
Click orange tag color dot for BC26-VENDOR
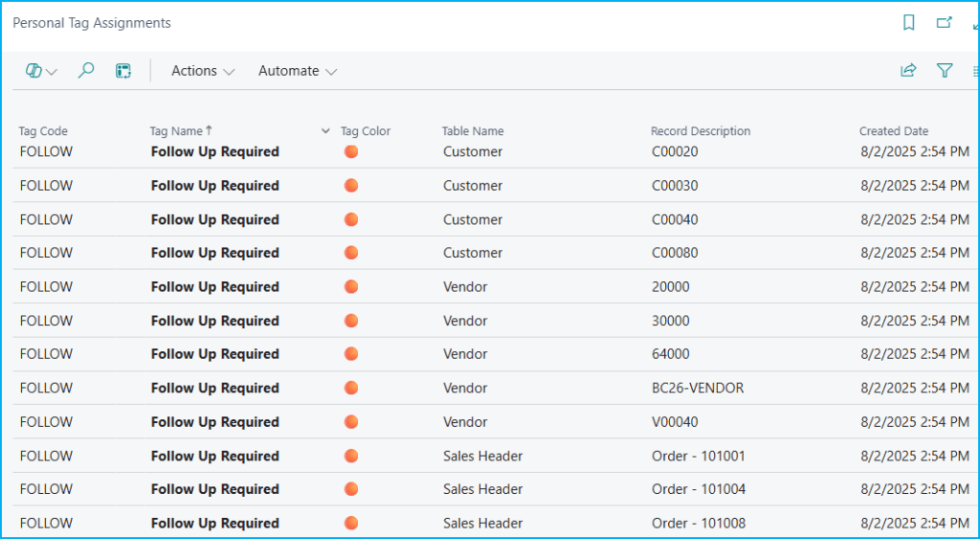pyautogui.click(x=351, y=388)
